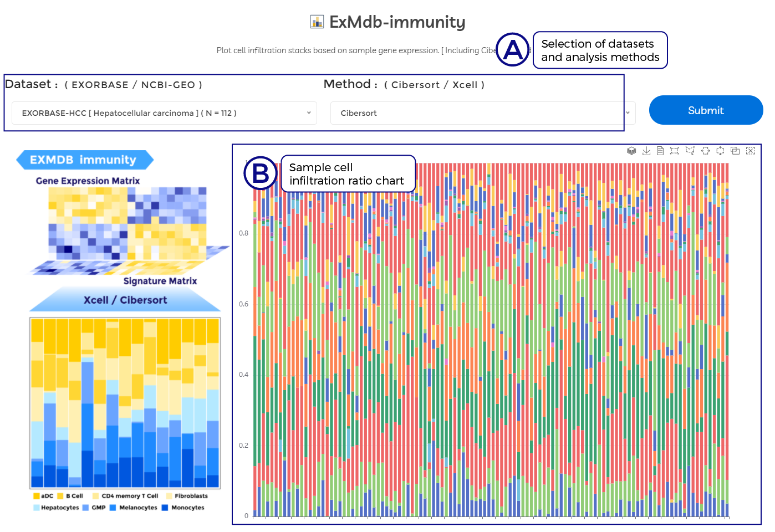Click the 'Method :' label
Screen dimensions: 775x532
[350, 84]
